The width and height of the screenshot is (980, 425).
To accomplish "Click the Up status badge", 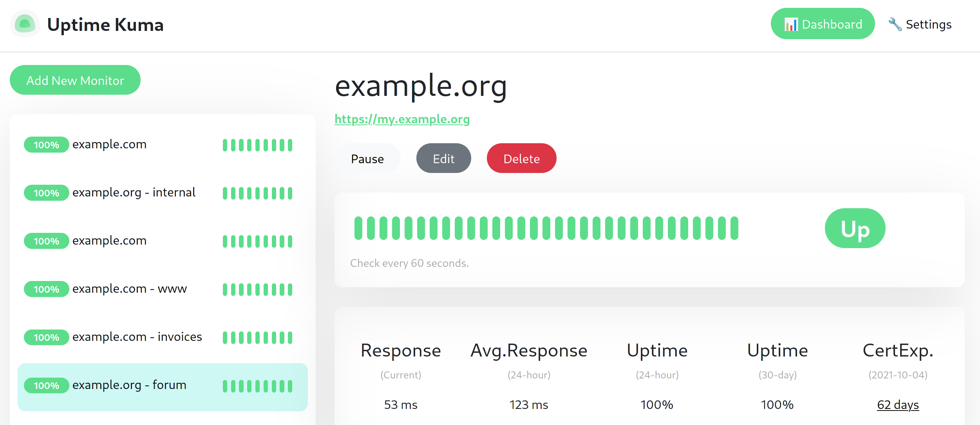I will pos(855,228).
